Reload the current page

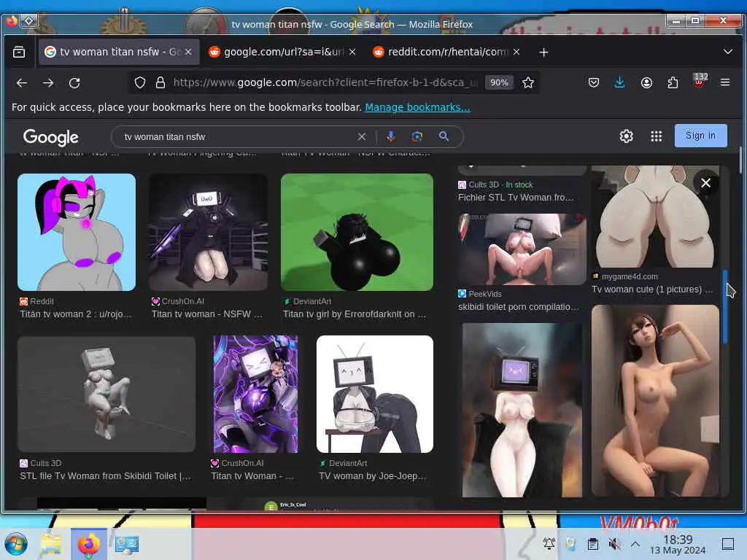(74, 83)
